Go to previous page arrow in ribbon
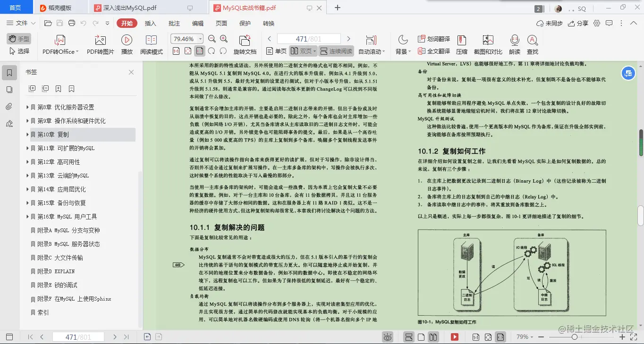 click(x=270, y=39)
